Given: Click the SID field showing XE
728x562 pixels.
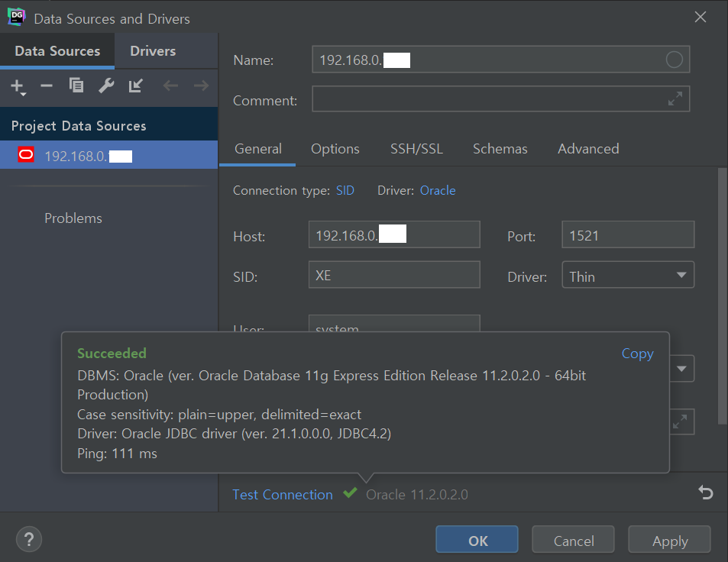Looking at the screenshot, I should 394,275.
